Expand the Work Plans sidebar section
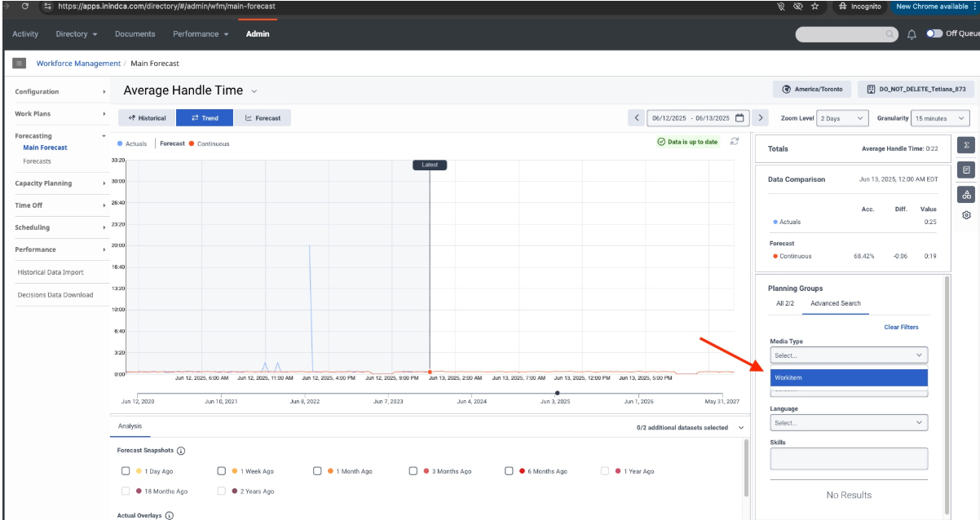 (x=60, y=114)
